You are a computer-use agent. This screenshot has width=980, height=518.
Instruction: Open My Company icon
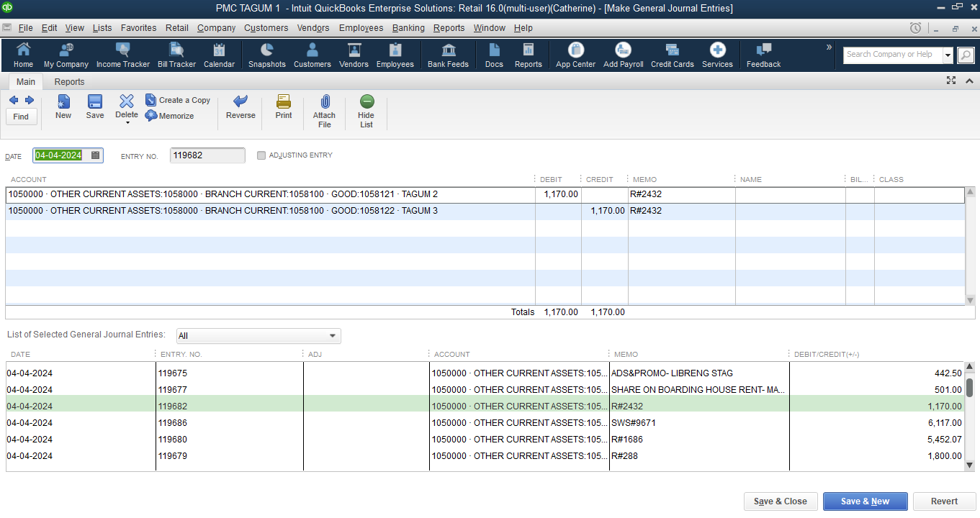66,55
